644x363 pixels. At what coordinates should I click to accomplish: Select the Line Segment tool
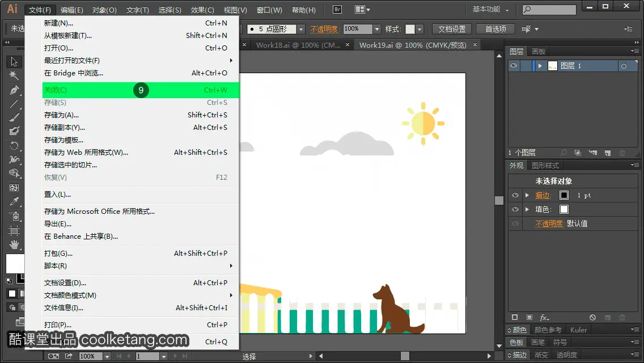(x=14, y=104)
